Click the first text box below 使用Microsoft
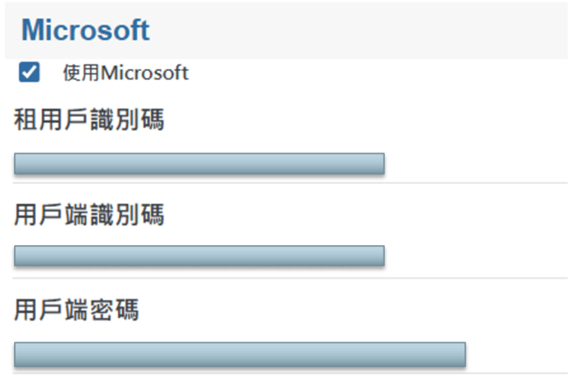The image size is (588, 388). point(199,164)
